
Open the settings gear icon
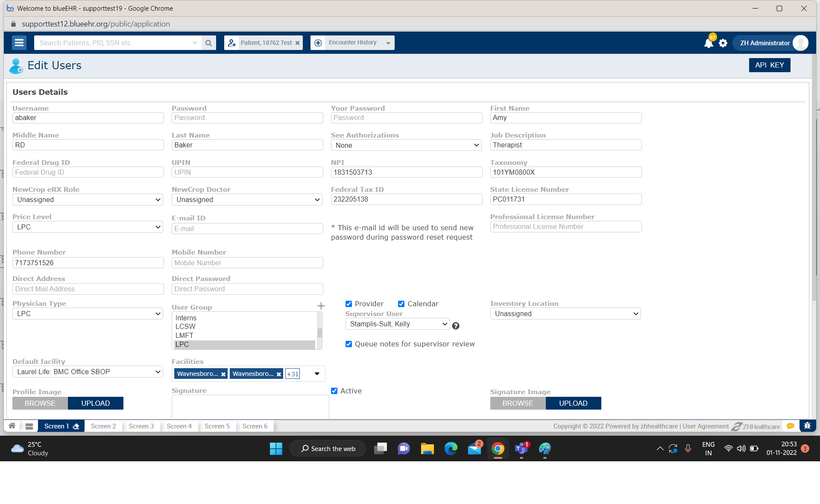click(723, 43)
